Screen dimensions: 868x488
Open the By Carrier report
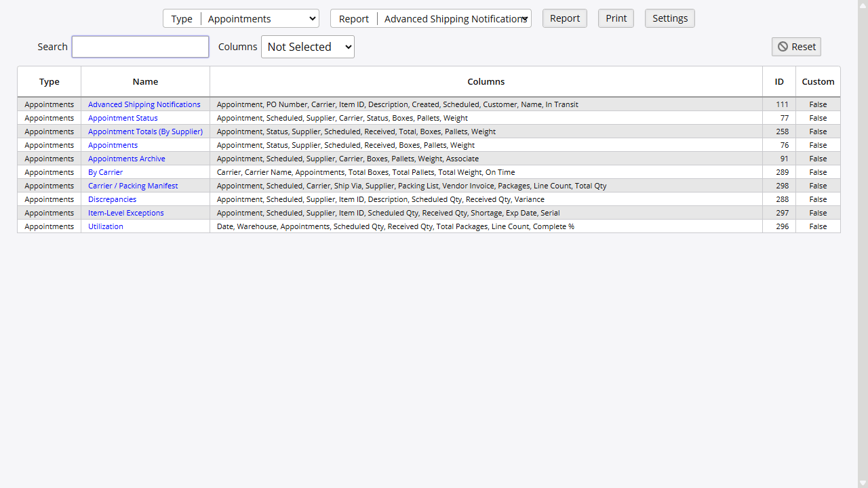click(105, 172)
